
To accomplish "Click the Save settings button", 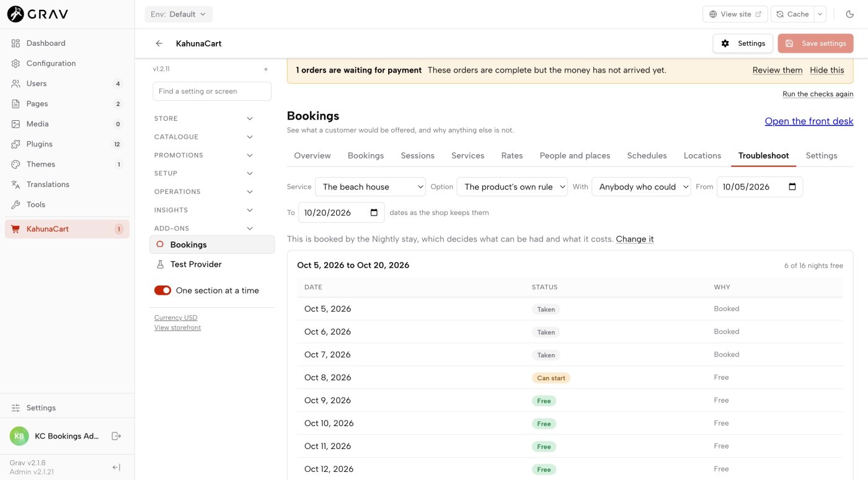I will coord(816,43).
